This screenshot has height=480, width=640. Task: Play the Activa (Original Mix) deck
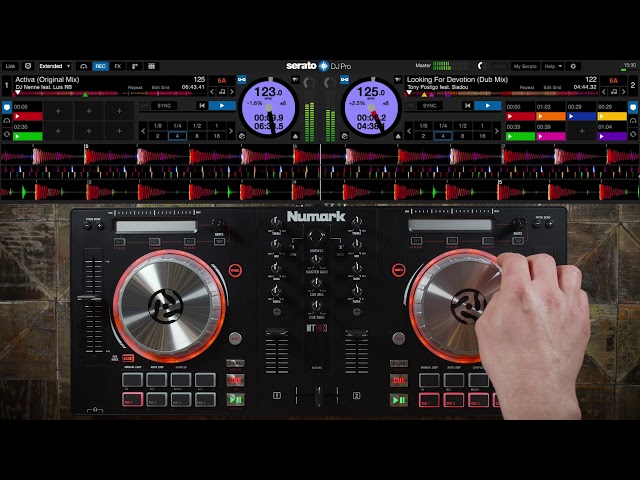pos(222,106)
